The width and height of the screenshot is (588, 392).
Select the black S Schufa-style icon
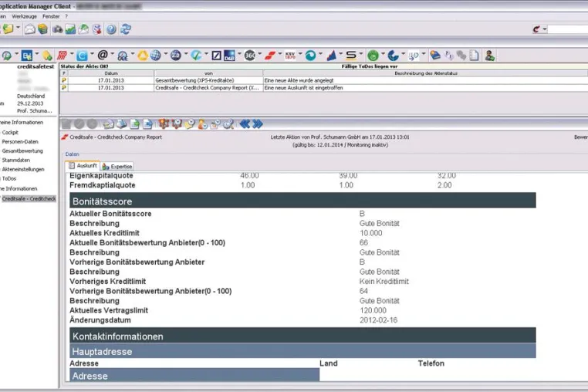pyautogui.click(x=351, y=56)
